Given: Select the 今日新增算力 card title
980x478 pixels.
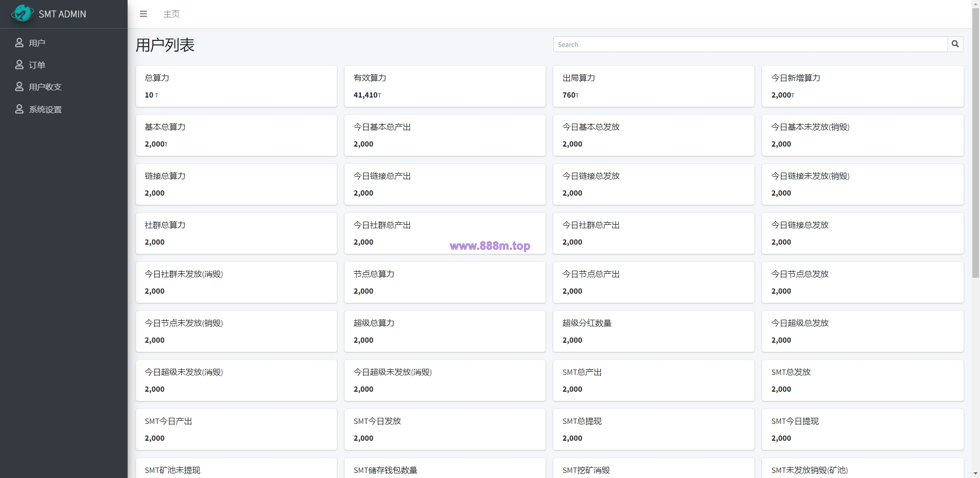Looking at the screenshot, I should click(796, 78).
